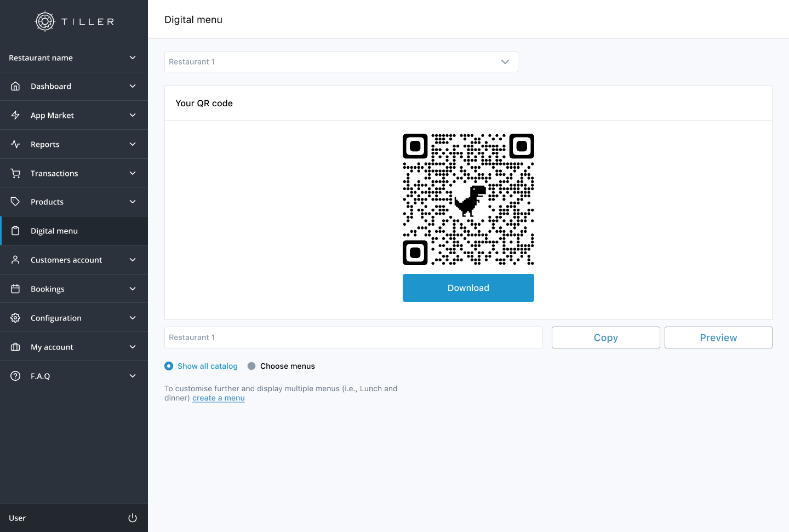This screenshot has height=532, width=789.
Task: Open the Dashboard menu item
Action: click(x=74, y=86)
